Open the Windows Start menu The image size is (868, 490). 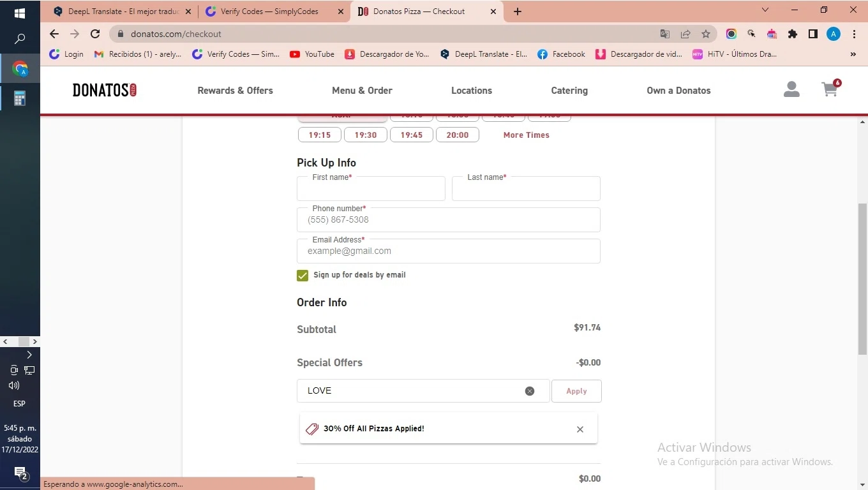(x=20, y=13)
